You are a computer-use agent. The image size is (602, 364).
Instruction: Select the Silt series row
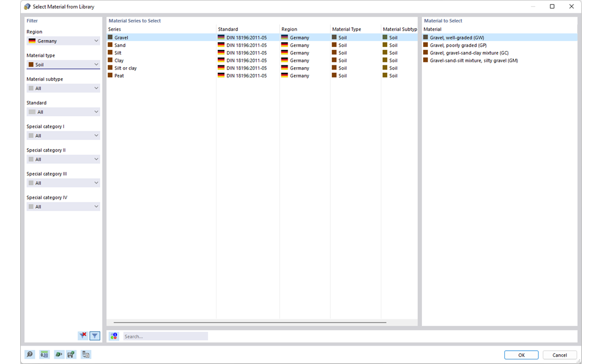tap(262, 53)
